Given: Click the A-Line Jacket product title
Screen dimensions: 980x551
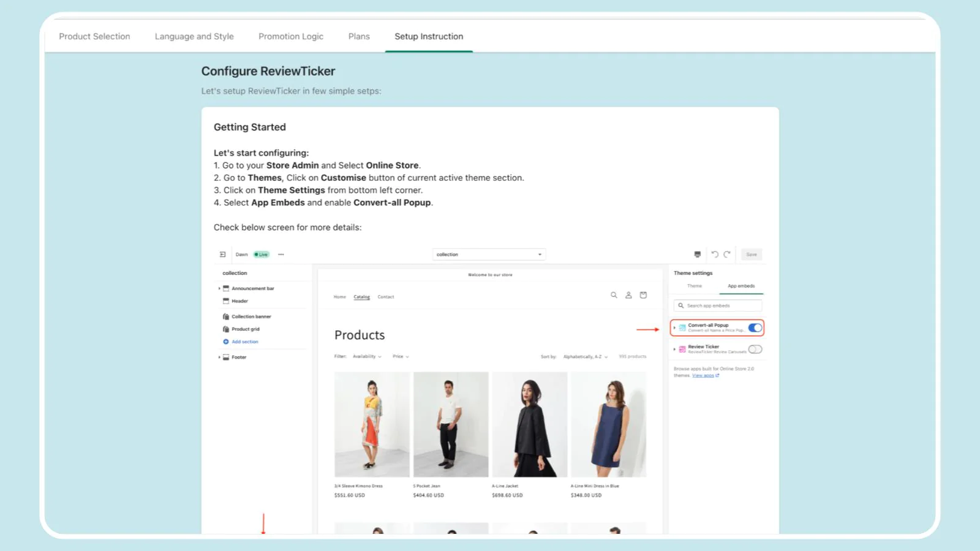Looking at the screenshot, I should tap(505, 486).
